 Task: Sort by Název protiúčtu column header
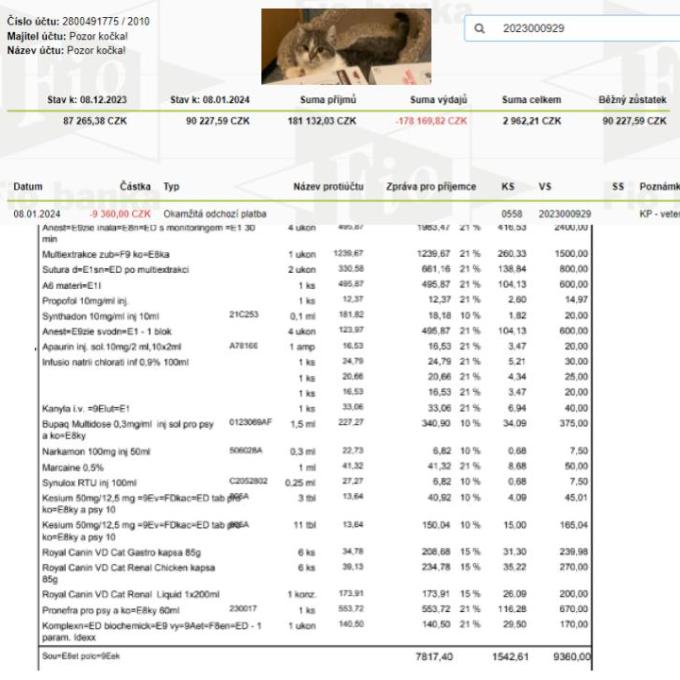pos(328,186)
